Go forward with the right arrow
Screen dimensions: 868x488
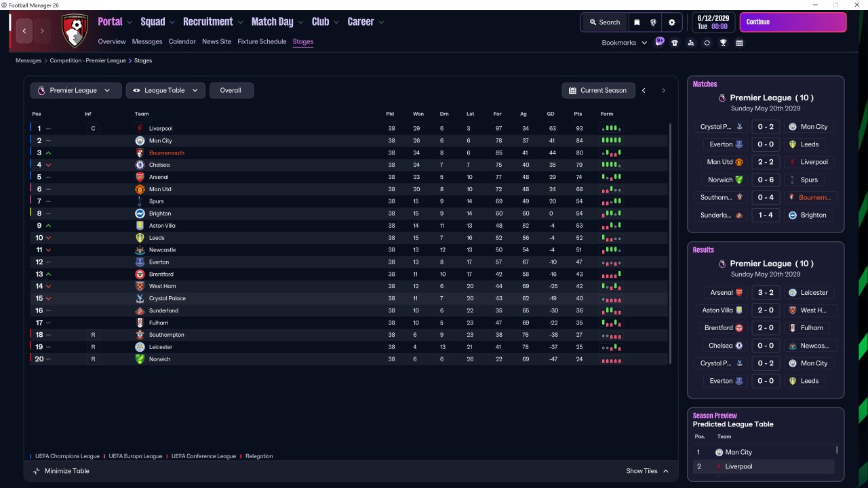pos(42,30)
